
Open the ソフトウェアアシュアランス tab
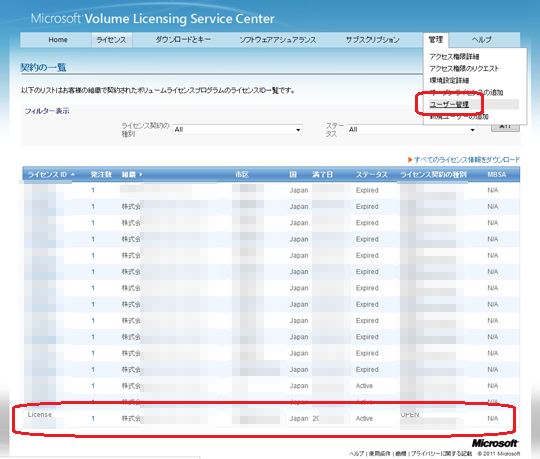278,40
